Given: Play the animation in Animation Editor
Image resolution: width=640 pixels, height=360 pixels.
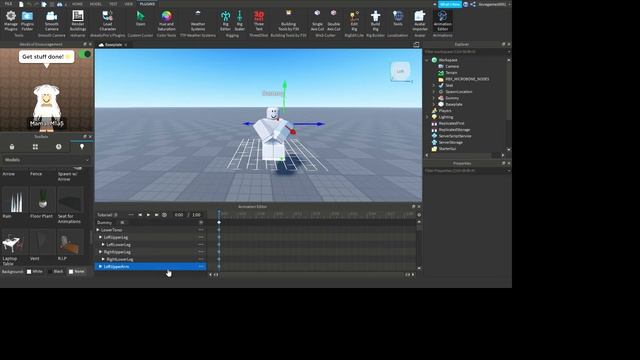Looking at the screenshot, I should pos(148,215).
